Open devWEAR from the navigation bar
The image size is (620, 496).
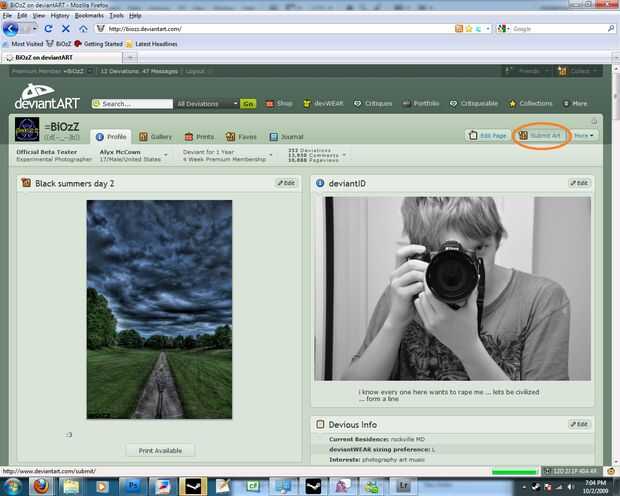pyautogui.click(x=322, y=103)
